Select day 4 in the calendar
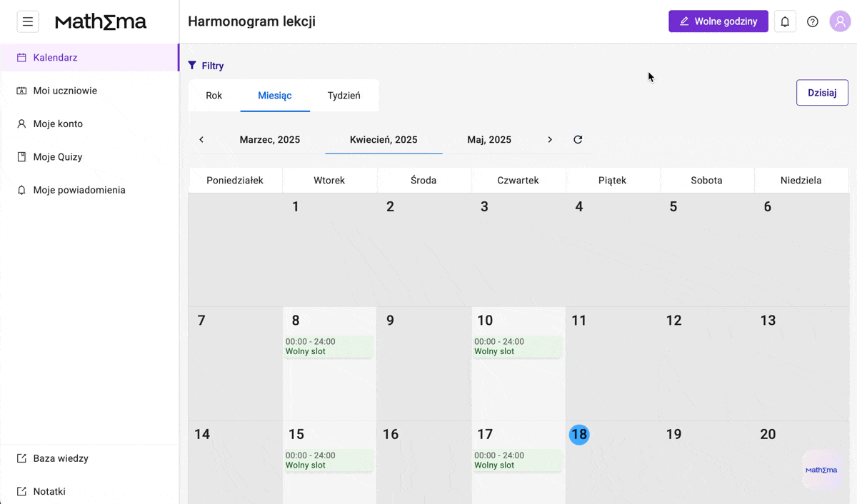The height and width of the screenshot is (504, 857). coord(579,207)
